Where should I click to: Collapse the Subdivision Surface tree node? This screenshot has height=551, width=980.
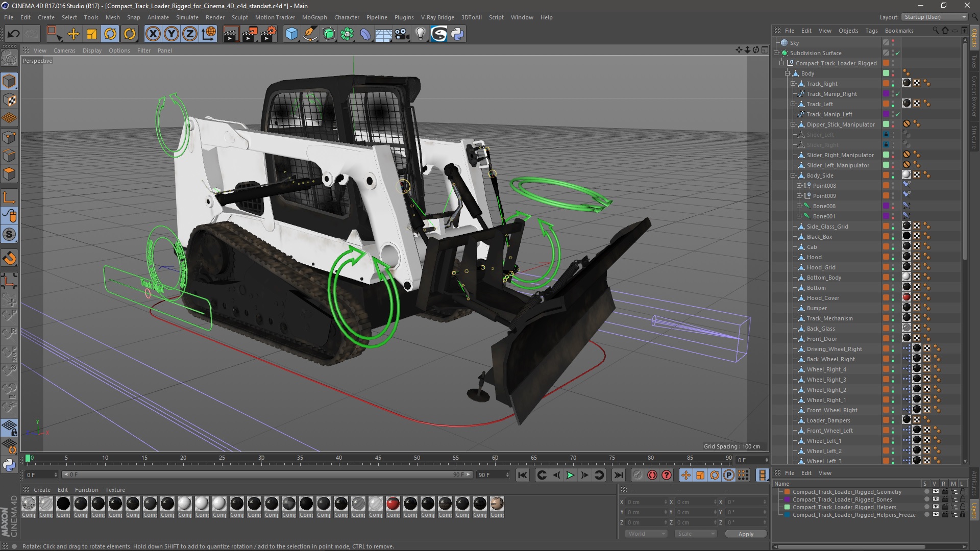point(776,53)
